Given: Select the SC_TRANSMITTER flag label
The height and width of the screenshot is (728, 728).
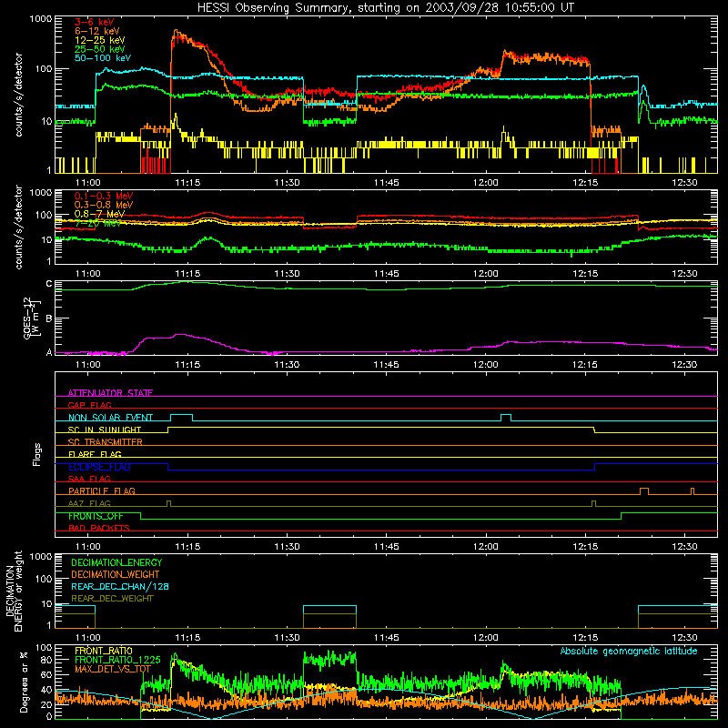Looking at the screenshot, I should (105, 441).
